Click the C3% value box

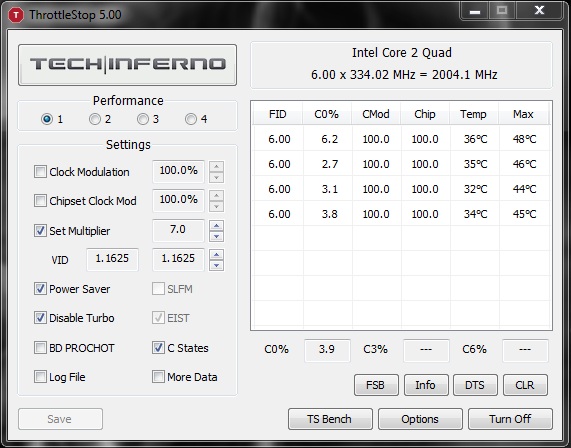[426, 350]
